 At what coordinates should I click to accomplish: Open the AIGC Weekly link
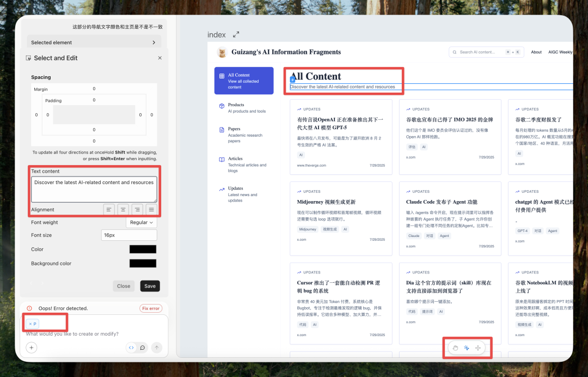click(x=560, y=52)
